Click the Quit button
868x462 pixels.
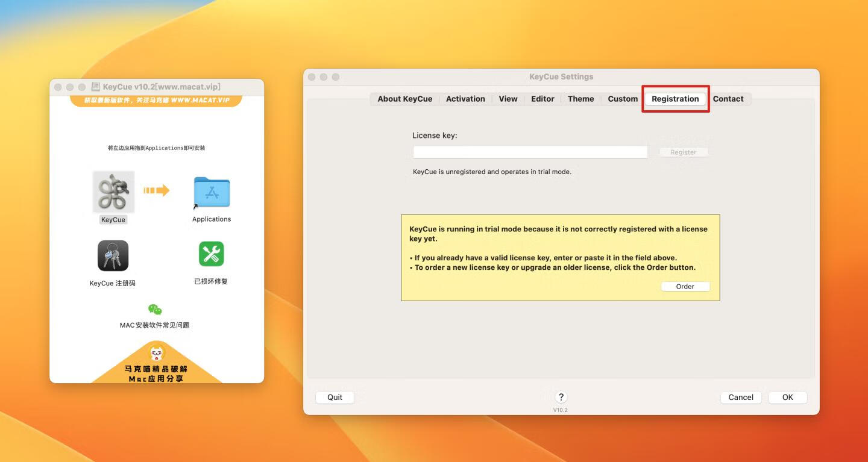click(335, 398)
